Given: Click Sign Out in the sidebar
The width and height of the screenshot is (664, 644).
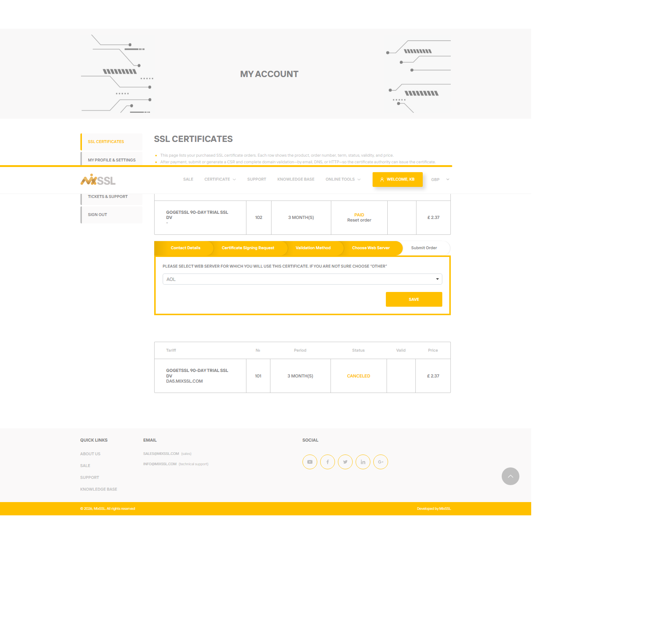Looking at the screenshot, I should (x=111, y=215).
